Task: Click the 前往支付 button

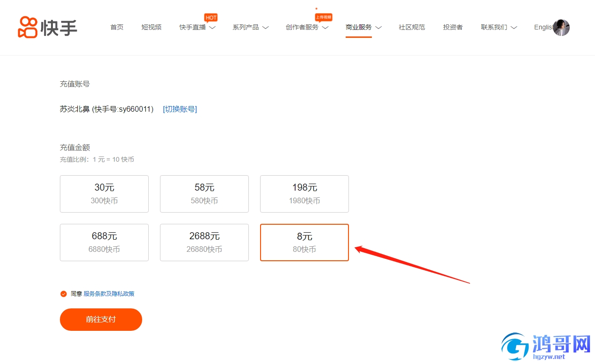Action: (x=101, y=320)
